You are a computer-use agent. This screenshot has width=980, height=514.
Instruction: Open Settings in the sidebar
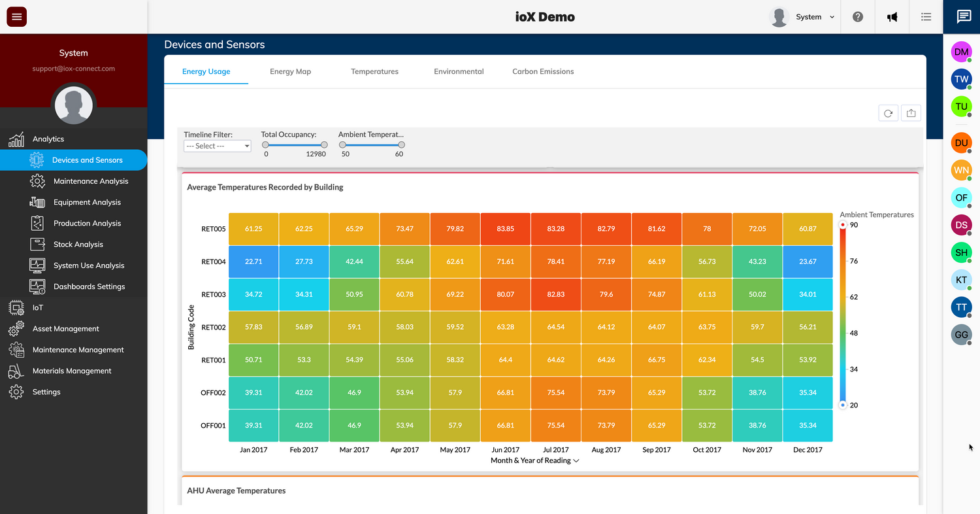click(46, 392)
